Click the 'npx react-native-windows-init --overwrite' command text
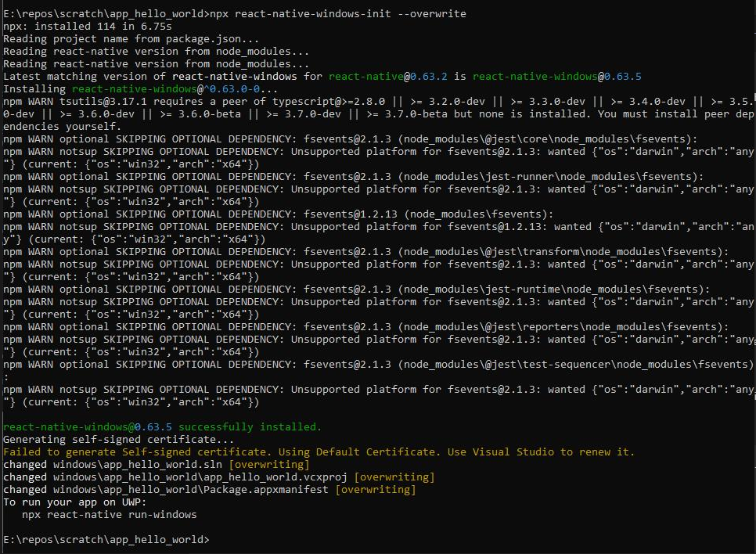This screenshot has width=756, height=554. click(338, 13)
